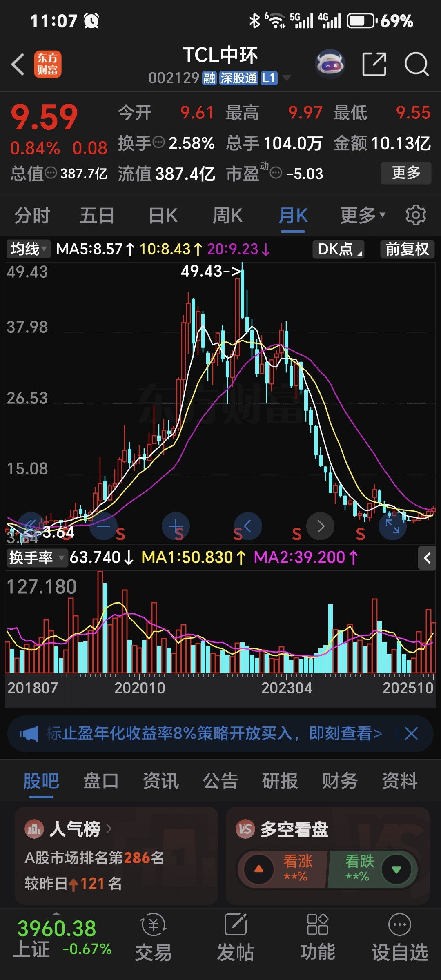Tap the 人气榜 ranking icon
Screen dimensions: 441x980
(x=34, y=829)
